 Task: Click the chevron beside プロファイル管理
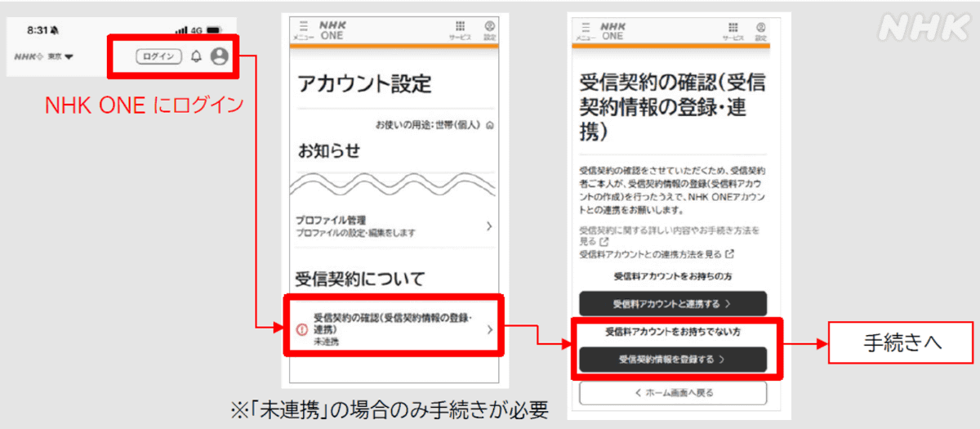coord(488,226)
